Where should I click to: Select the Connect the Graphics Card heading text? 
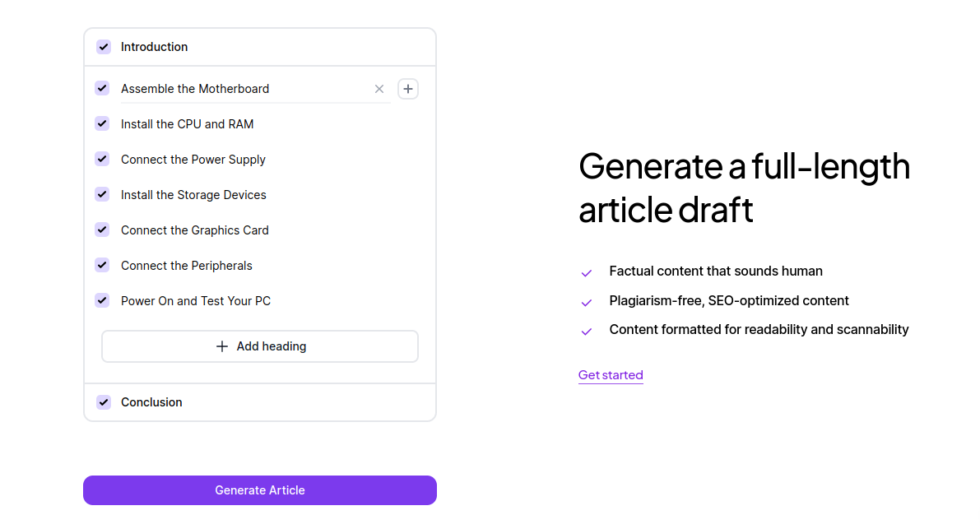pyautogui.click(x=194, y=230)
